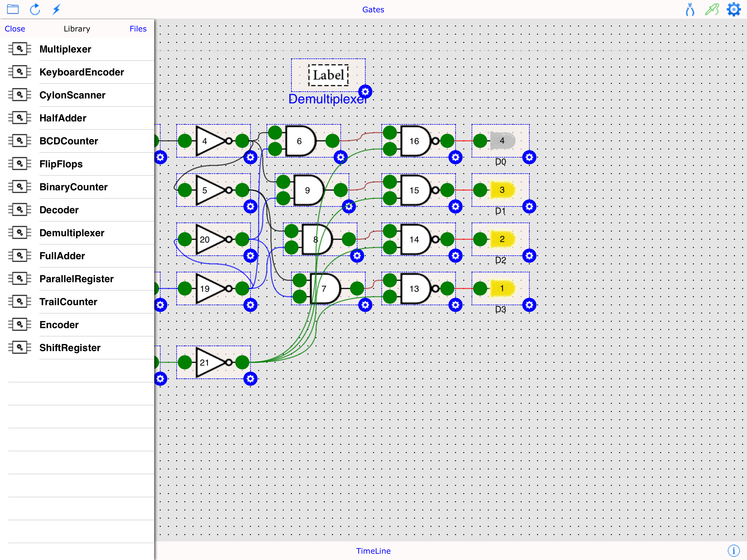Click the blue Demultiplexer caption text
The image size is (747, 560).
click(328, 99)
